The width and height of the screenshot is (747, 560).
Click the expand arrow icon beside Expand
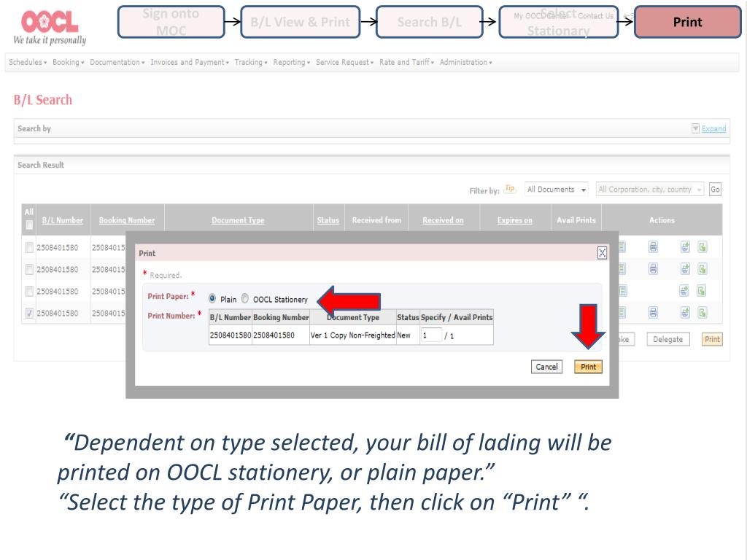695,128
